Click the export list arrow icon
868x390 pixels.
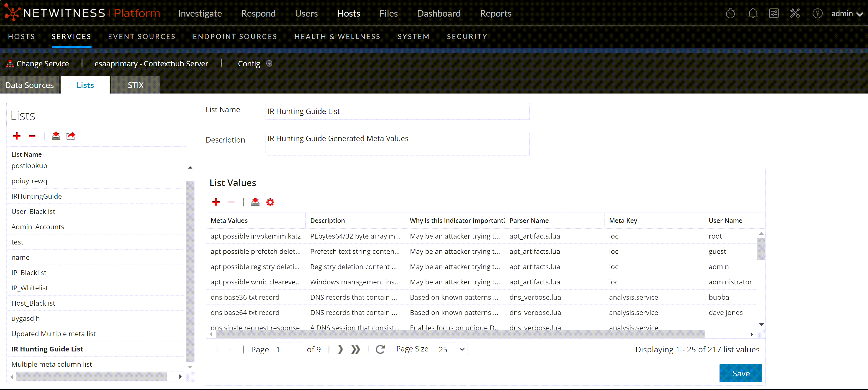[x=71, y=136]
